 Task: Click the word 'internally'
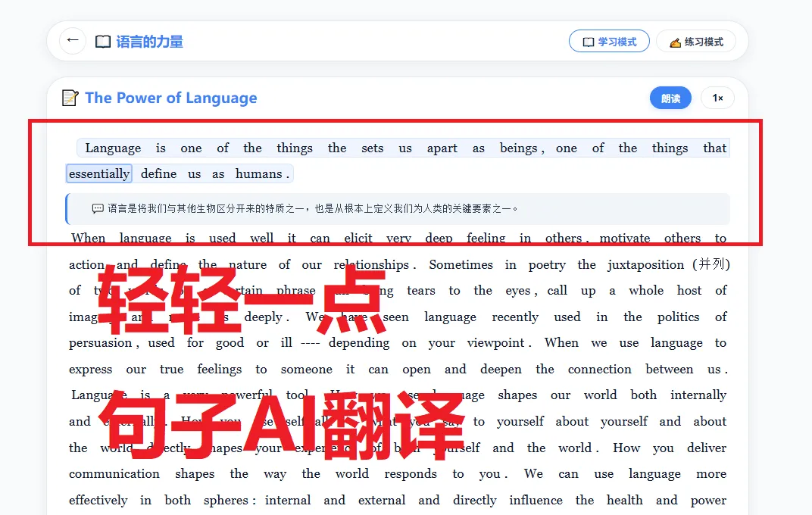[698, 395]
